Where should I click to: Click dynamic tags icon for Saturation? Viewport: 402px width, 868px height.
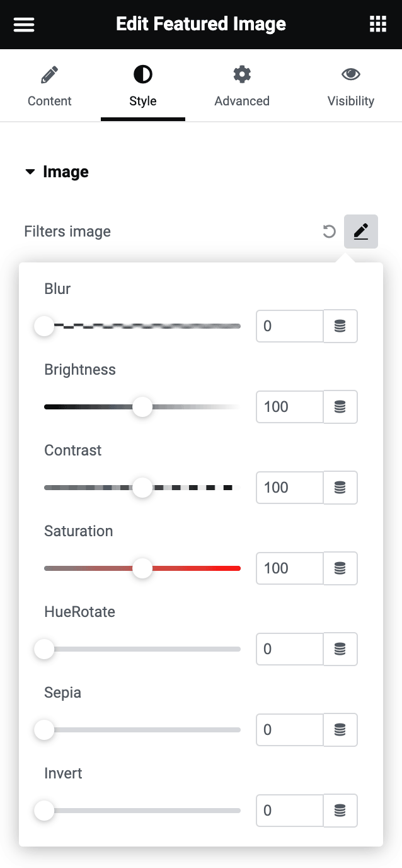[340, 568]
